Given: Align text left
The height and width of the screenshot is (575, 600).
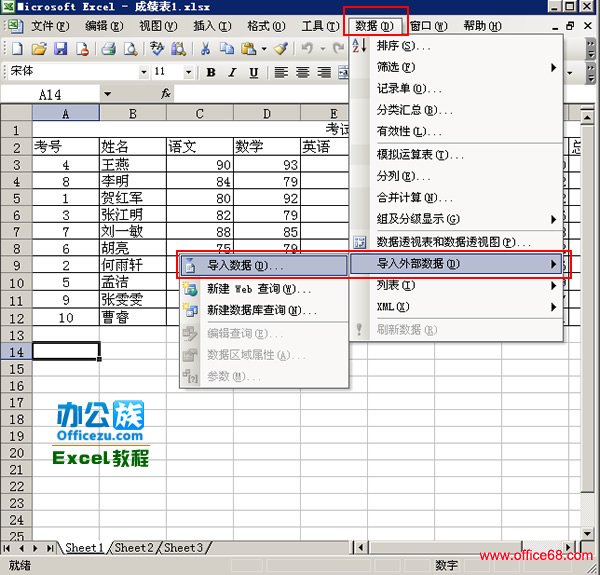Looking at the screenshot, I should [x=281, y=72].
